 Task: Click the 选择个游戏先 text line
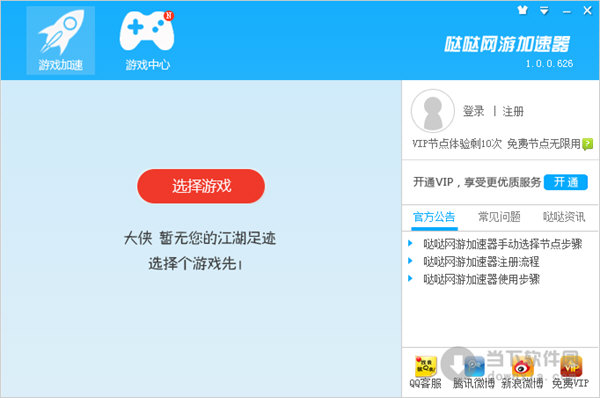tap(195, 264)
